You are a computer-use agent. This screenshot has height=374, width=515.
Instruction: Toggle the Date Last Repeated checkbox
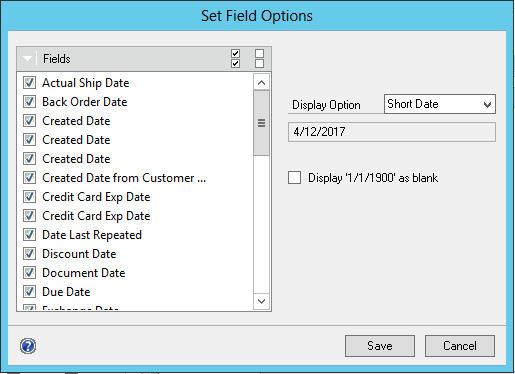tap(29, 235)
